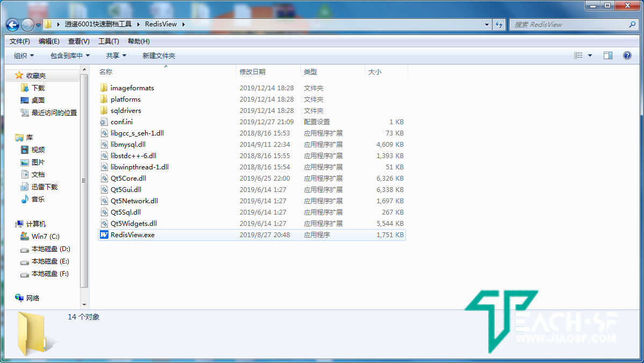The image size is (644, 363).
Task: Select the libmysql.dll file
Action: click(127, 144)
